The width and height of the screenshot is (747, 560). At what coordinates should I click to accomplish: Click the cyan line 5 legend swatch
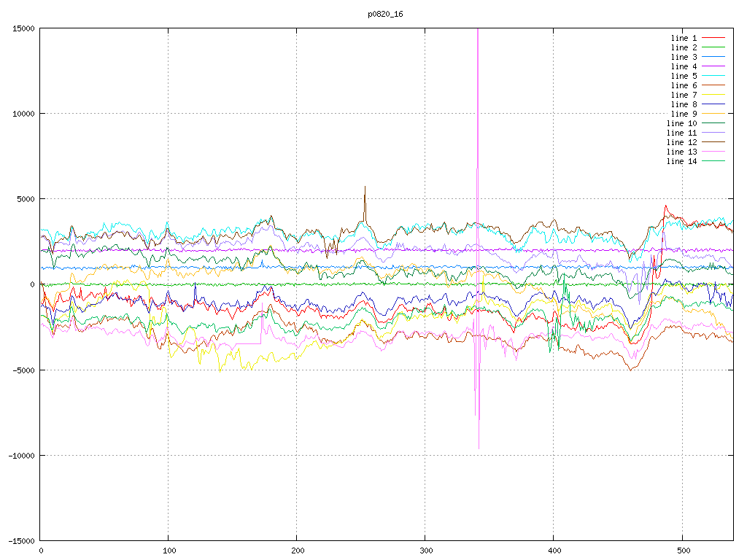(x=713, y=76)
